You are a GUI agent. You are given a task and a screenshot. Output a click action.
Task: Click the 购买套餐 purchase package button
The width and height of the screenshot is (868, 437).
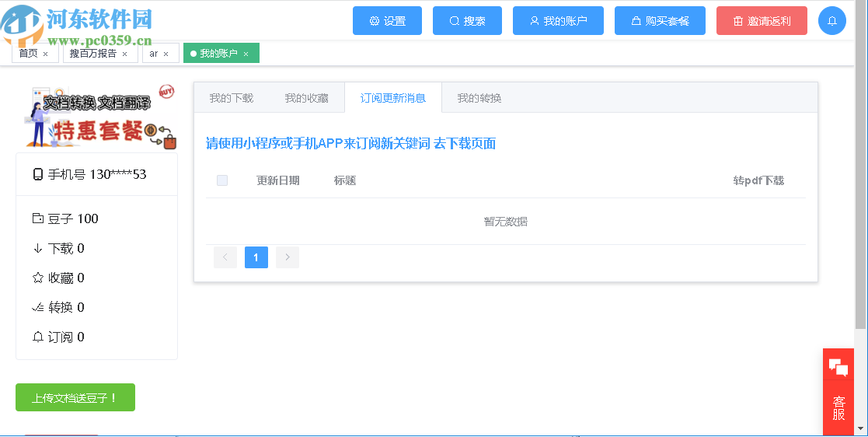point(660,21)
